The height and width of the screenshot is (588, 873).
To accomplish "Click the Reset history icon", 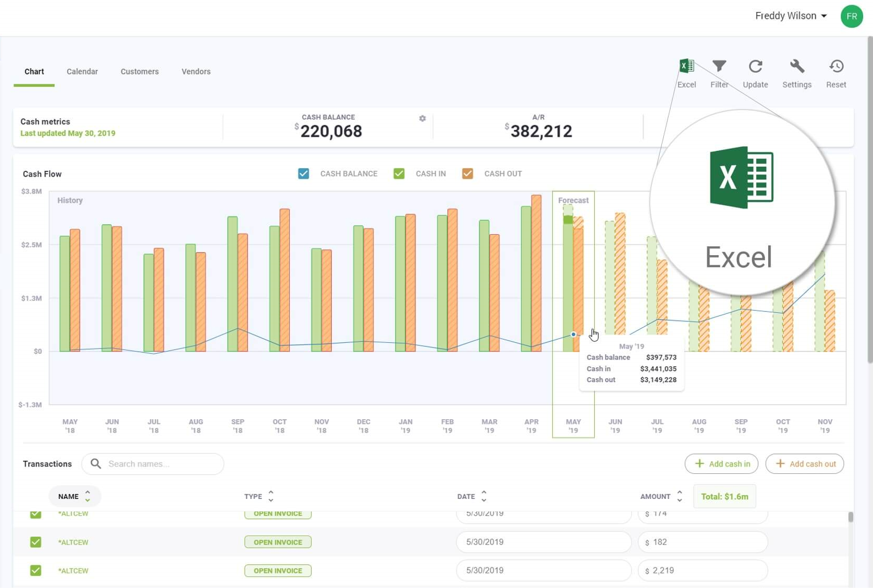I will (836, 66).
